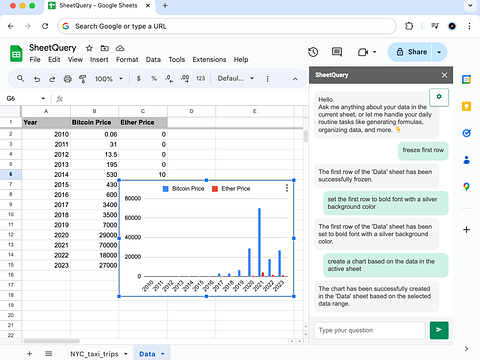Increase decimal places
480x360 pixels.
coord(185,79)
